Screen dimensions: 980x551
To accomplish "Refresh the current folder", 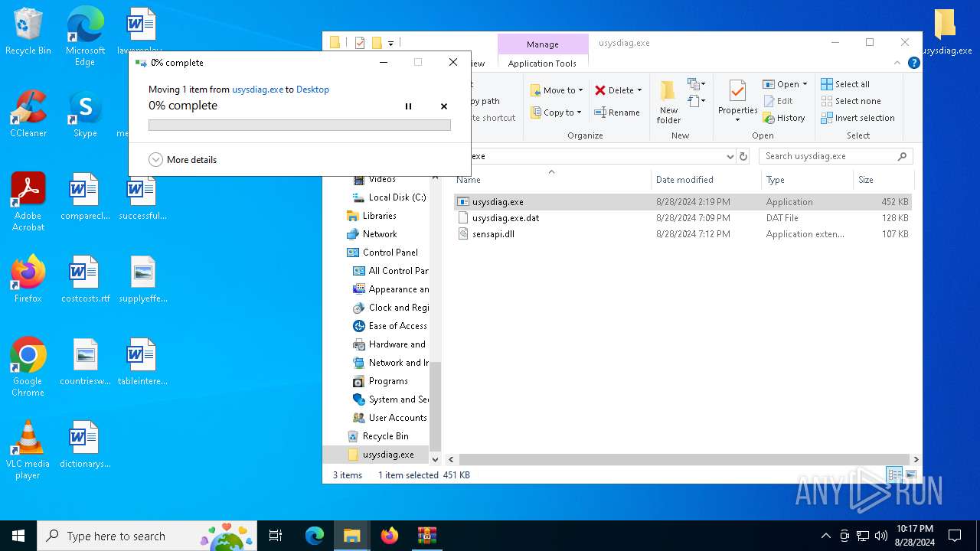I will click(x=743, y=156).
